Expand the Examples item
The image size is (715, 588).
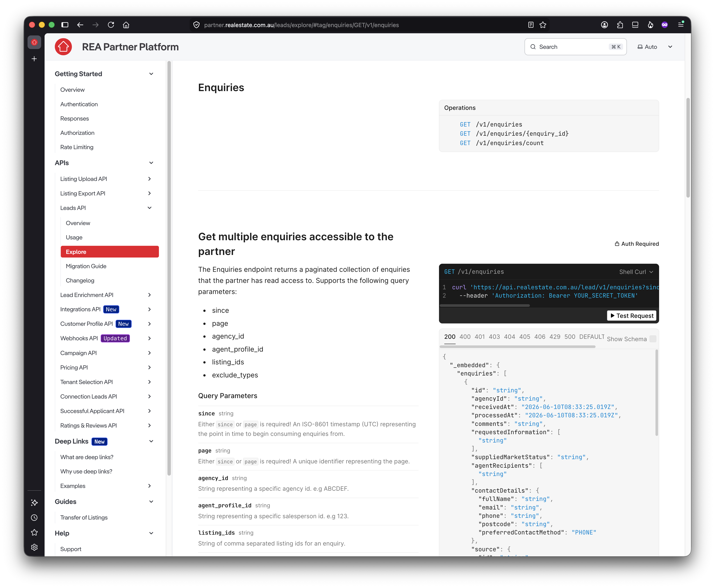tap(149, 486)
